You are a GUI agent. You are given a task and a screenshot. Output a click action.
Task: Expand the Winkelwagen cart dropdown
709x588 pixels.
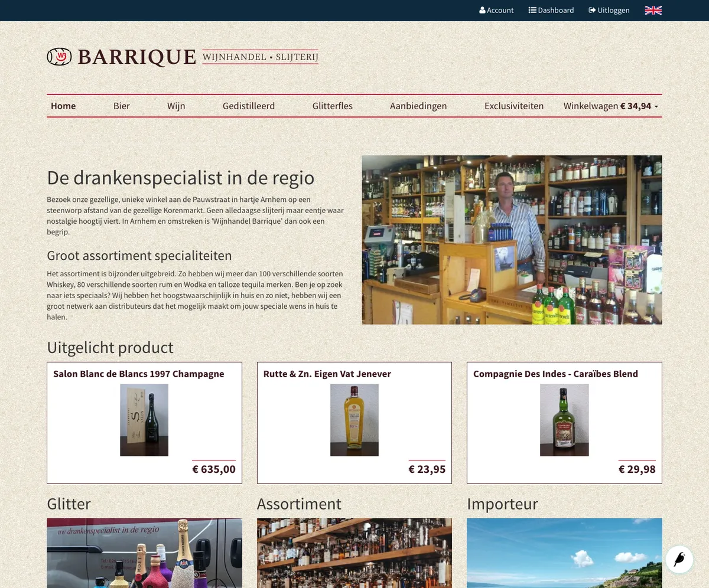coord(611,106)
